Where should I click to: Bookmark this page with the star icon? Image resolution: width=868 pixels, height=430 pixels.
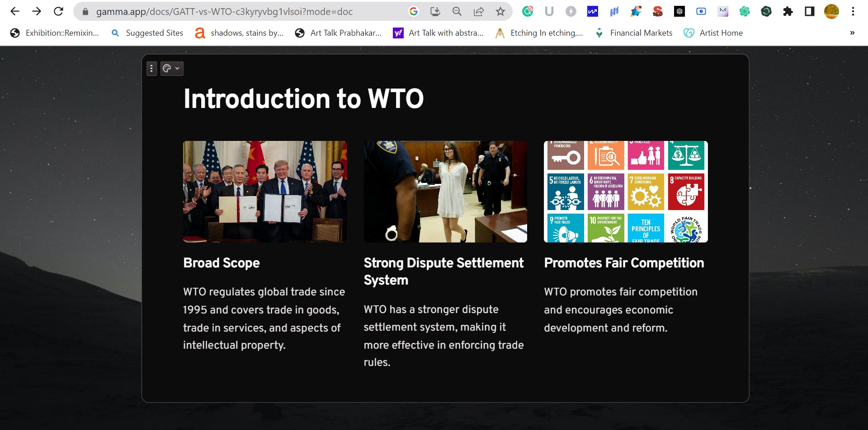pos(500,11)
